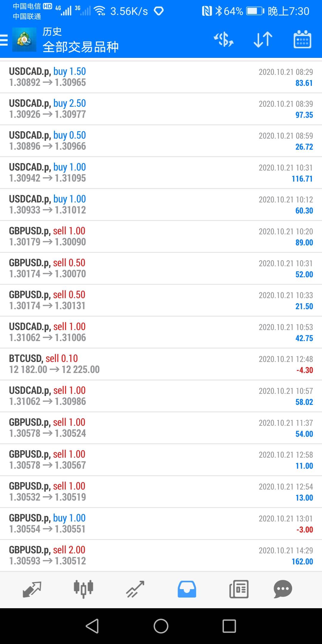
Task: Tap the MetaTrader 4 app logo
Action: (24, 40)
